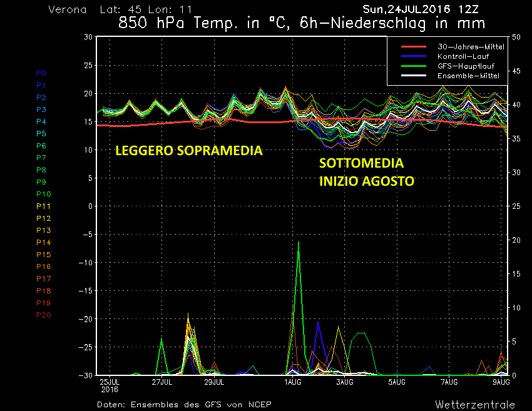Click the P10 ensemble member label
The image size is (532, 411).
pos(43,194)
